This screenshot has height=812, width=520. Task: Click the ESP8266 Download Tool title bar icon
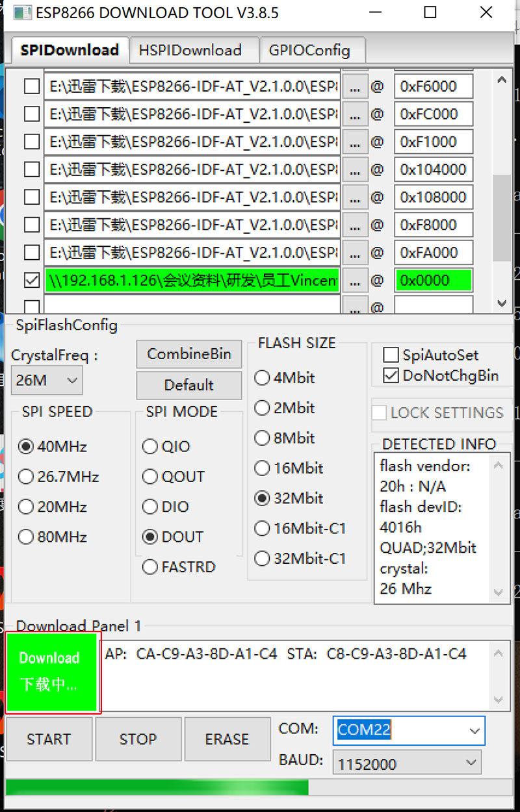[22, 12]
